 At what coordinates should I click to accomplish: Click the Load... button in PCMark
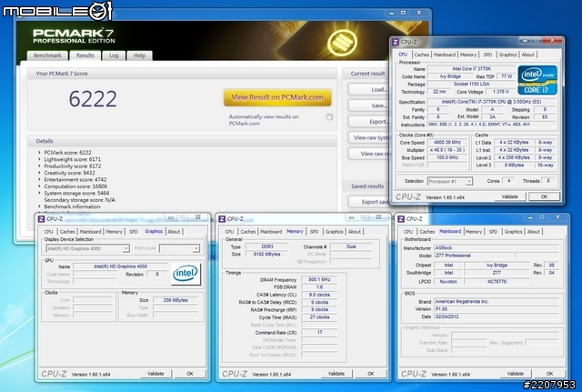pyautogui.click(x=367, y=89)
